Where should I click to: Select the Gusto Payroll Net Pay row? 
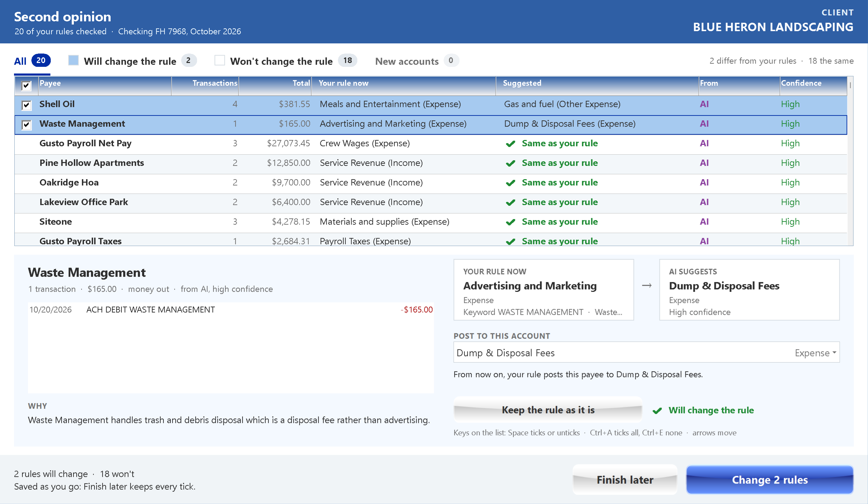pyautogui.click(x=430, y=144)
